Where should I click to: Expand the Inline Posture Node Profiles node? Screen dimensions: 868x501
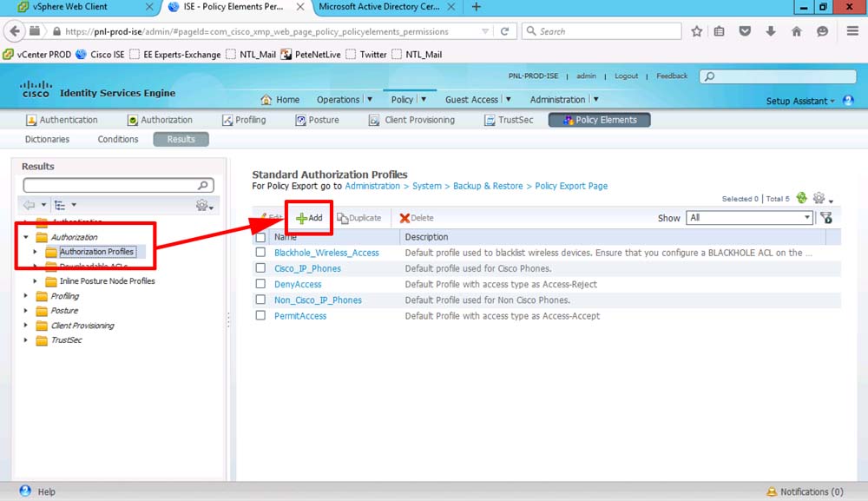36,281
